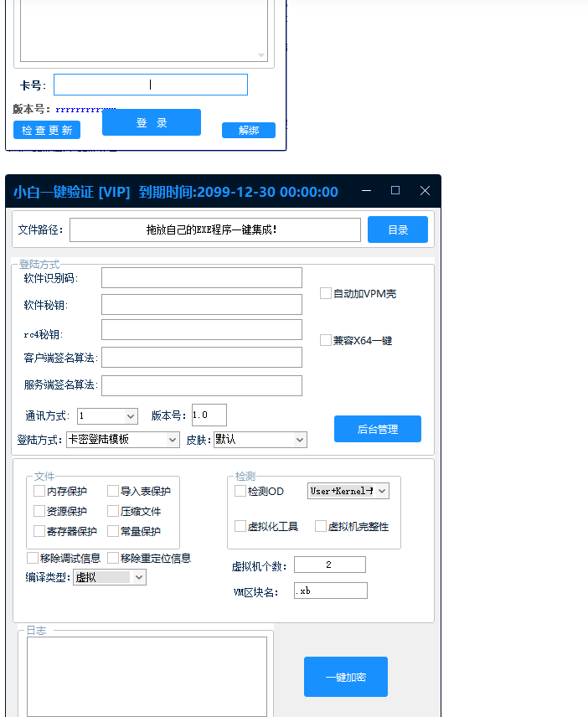588x717 pixels.
Task: Click the 解绑 unbind button
Action: tap(249, 130)
